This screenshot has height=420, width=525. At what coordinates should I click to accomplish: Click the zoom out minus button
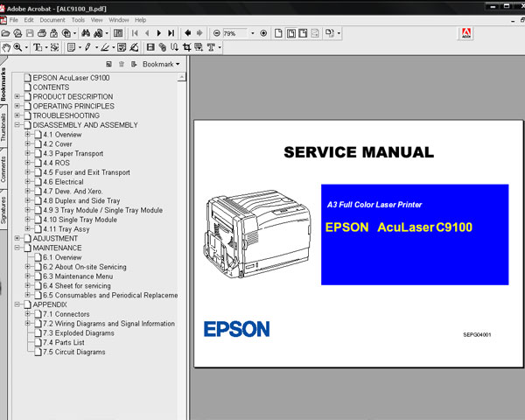coord(217,33)
